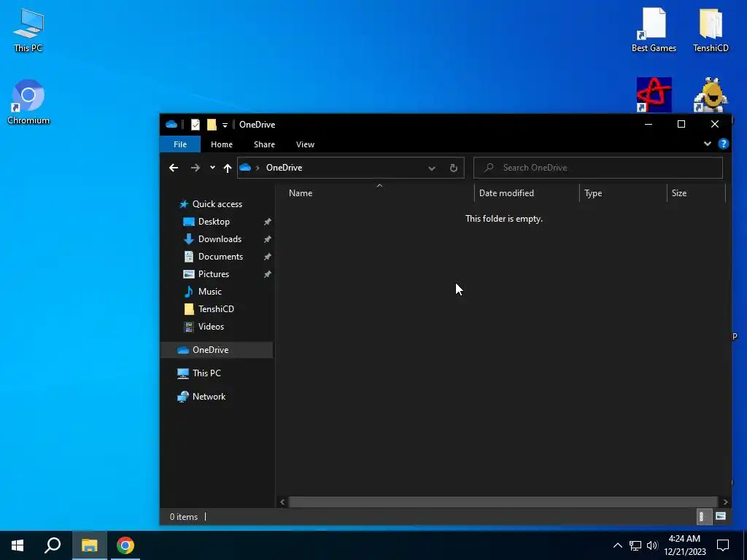Screen dimensions: 747x560
Task: Click New folder quick access toolbar icon
Action: [x=212, y=125]
